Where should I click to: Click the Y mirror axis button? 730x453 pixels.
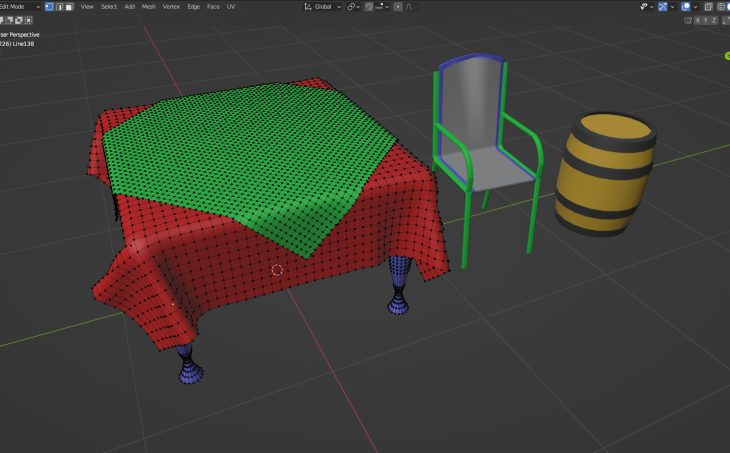point(704,19)
